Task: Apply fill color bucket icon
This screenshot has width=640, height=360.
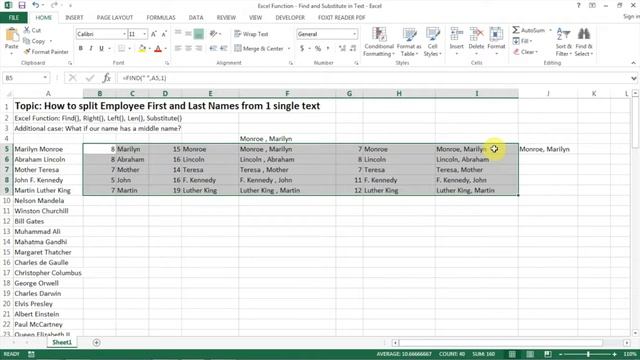Action: 142,49
